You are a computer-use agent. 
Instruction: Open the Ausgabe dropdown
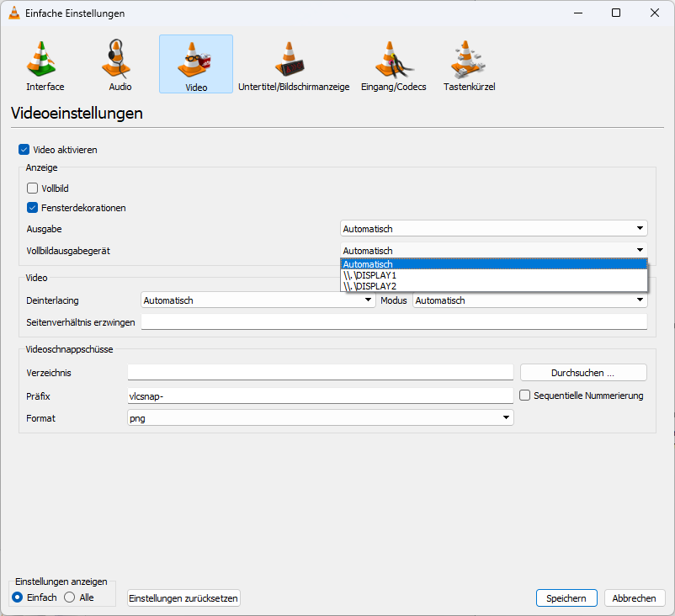(493, 228)
